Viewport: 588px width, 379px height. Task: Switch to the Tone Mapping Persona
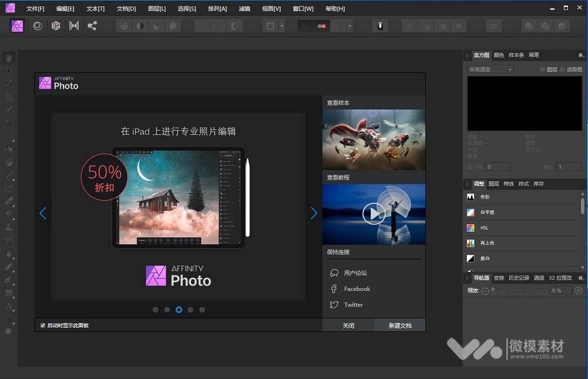tap(74, 26)
